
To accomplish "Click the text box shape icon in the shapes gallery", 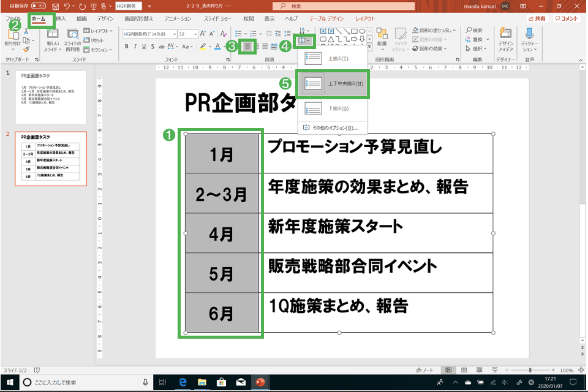I will (x=323, y=31).
